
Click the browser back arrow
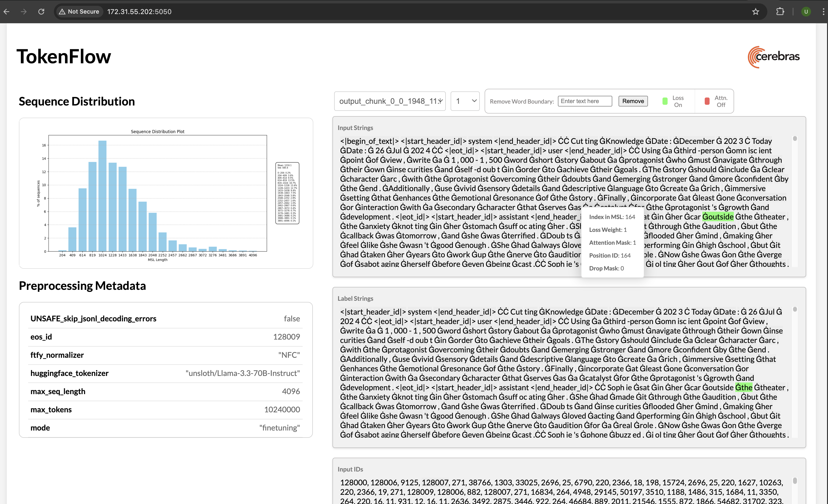6,12
